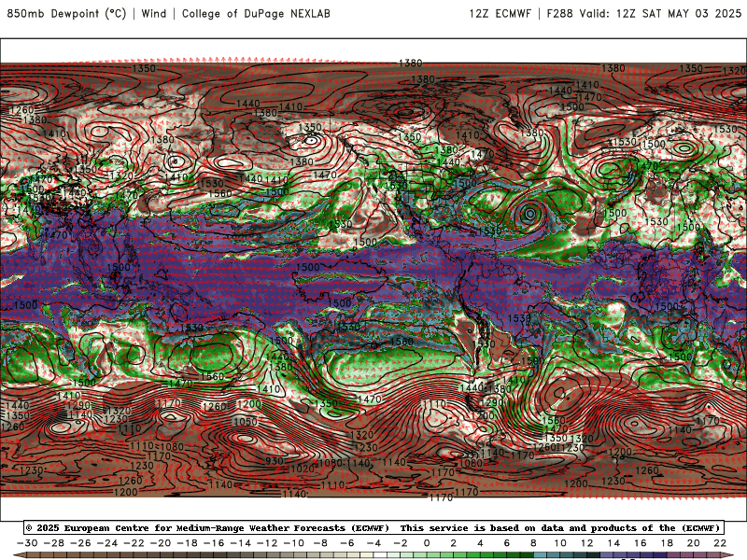747x560 pixels.
Task: Click the '850mb Dewpoint (°C)' title text
Action: click(x=66, y=13)
